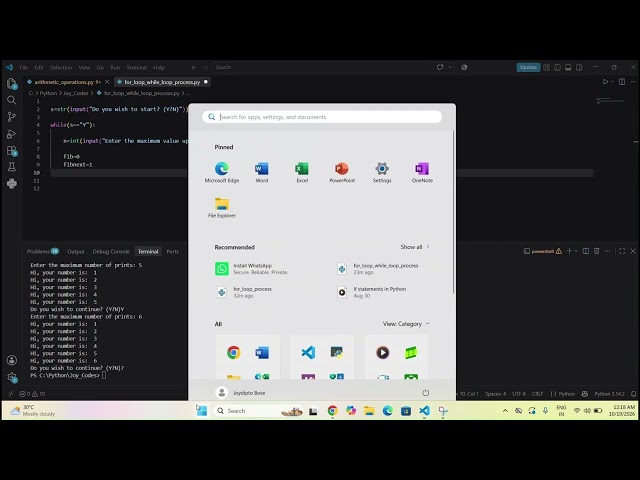Open the File menu in VS Code
The image size is (640, 480).
tap(24, 67)
